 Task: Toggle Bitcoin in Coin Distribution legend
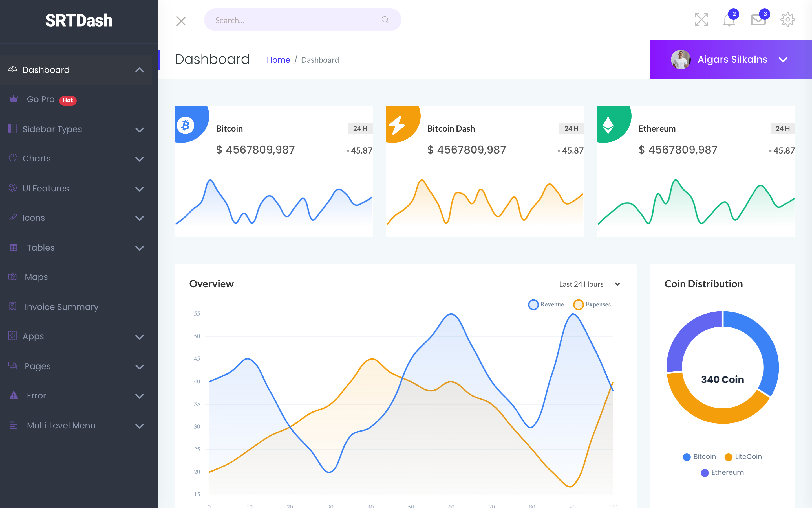699,457
